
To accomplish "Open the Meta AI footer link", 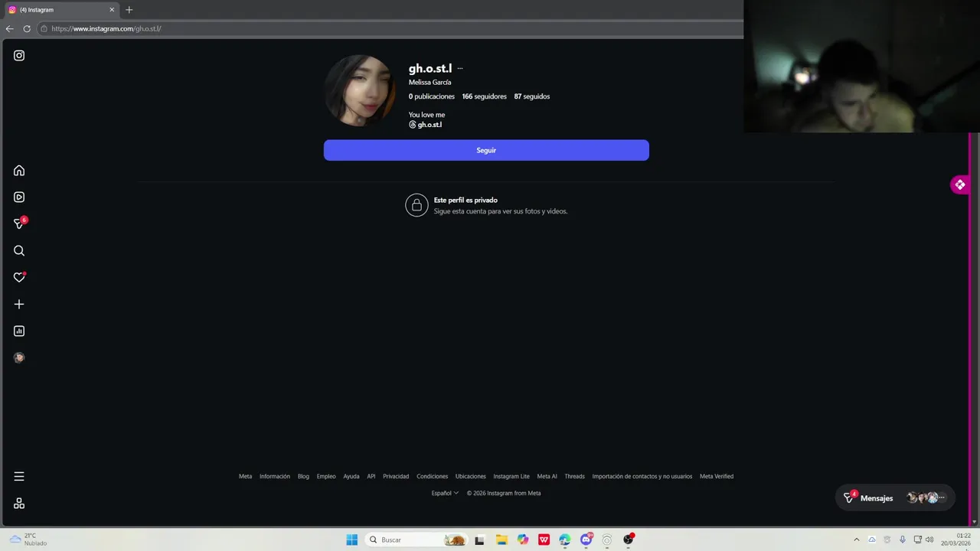I will (x=547, y=476).
